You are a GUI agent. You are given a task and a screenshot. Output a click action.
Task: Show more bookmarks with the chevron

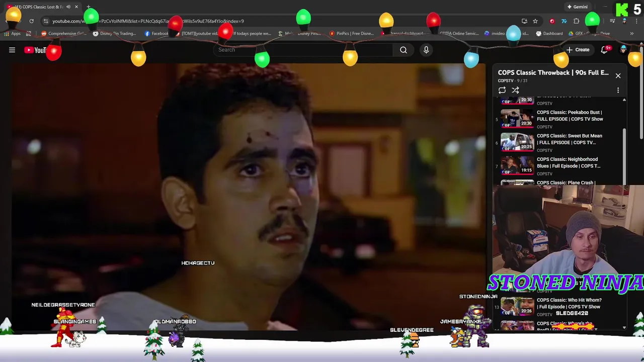(632, 34)
